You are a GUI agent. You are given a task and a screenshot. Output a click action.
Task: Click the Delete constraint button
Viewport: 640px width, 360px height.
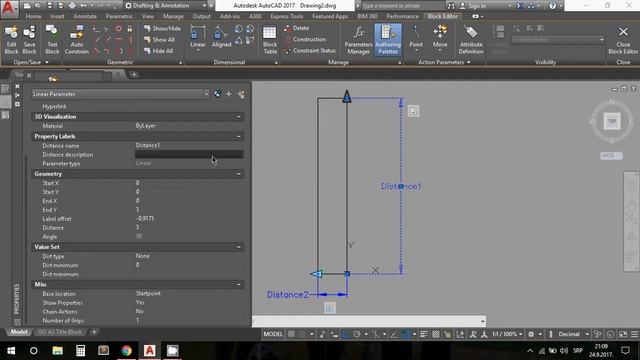pos(297,28)
